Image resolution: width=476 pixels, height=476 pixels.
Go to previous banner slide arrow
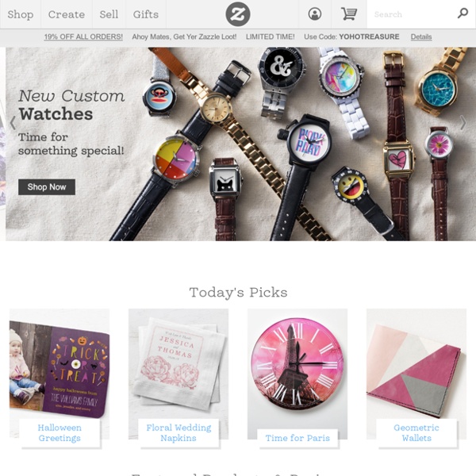[x=13, y=123]
